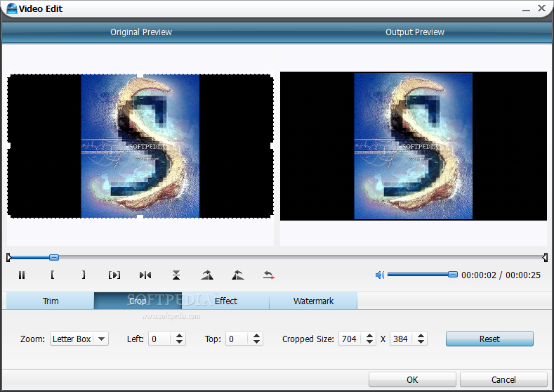
Task: Click the cropped width field showing 704
Action: pos(351,339)
